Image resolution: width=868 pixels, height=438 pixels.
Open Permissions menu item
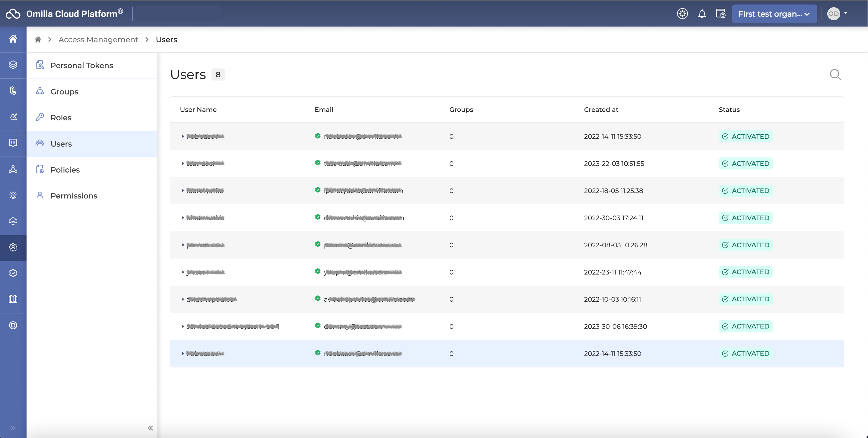coord(92,196)
